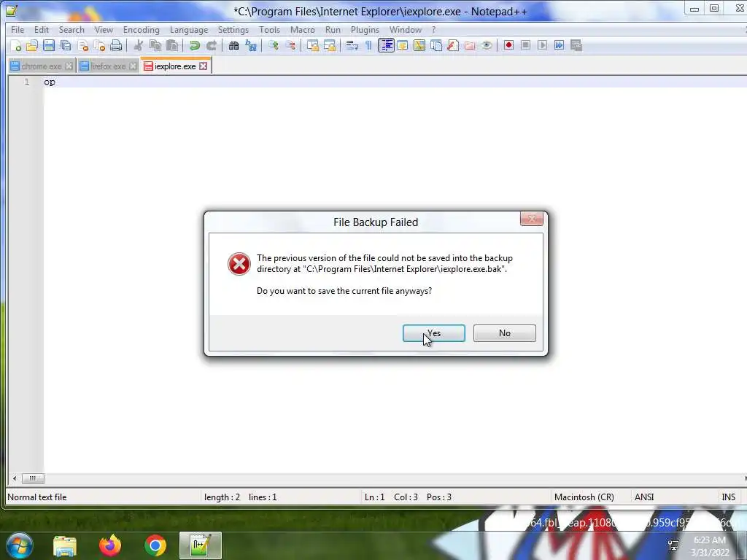Image resolution: width=747 pixels, height=560 pixels.
Task: Click the Close document toolbar icon
Action: [83, 46]
